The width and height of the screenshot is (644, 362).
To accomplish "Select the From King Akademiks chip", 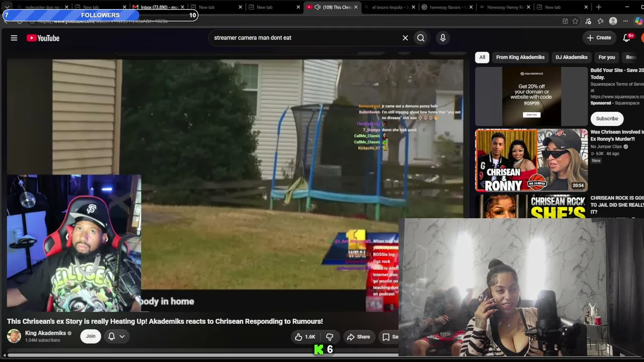I will 520,57.
